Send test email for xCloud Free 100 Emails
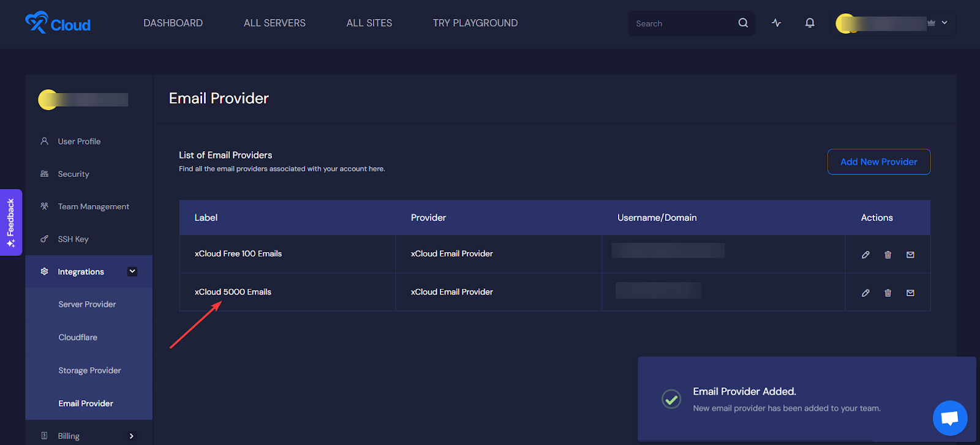This screenshot has height=445, width=980. coord(911,255)
